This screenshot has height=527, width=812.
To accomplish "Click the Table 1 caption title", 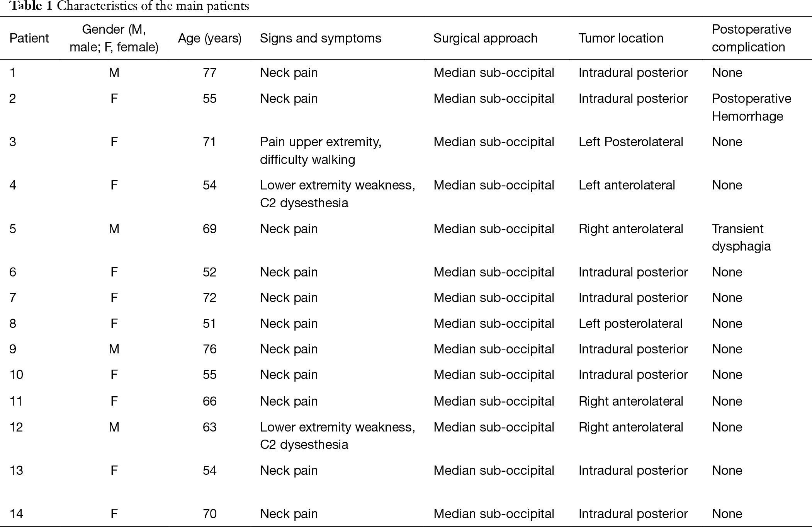I will [129, 6].
